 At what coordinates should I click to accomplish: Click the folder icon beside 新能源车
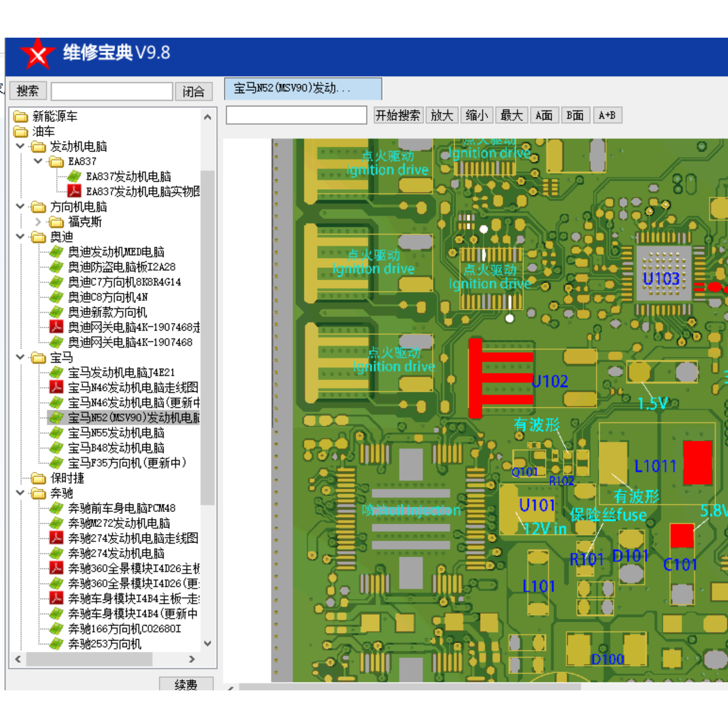click(21, 116)
